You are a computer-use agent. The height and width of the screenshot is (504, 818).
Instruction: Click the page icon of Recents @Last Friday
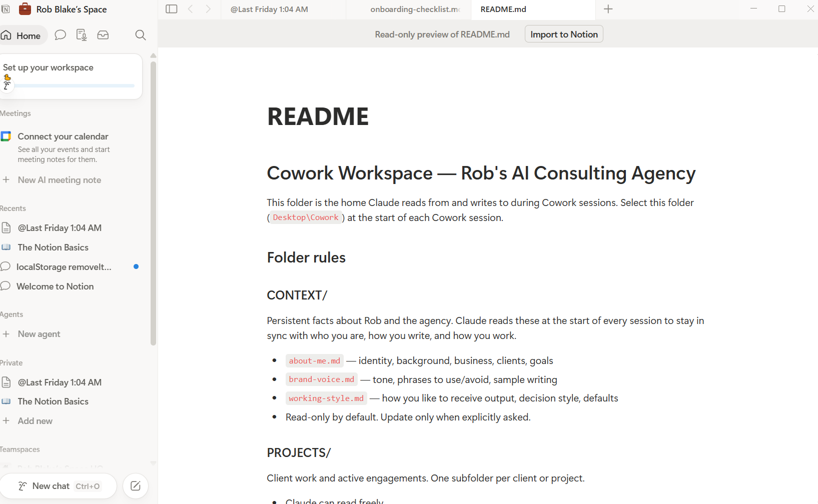6,228
